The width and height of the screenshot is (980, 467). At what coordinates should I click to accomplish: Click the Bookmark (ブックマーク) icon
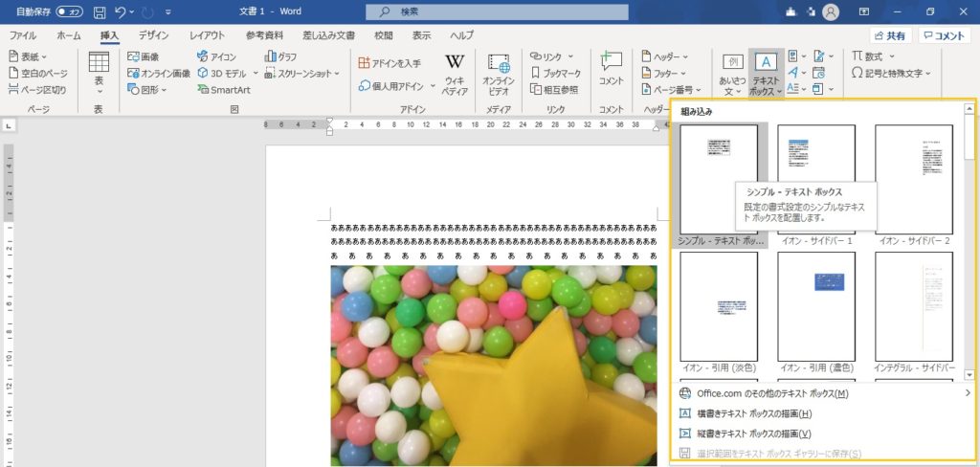[555, 73]
